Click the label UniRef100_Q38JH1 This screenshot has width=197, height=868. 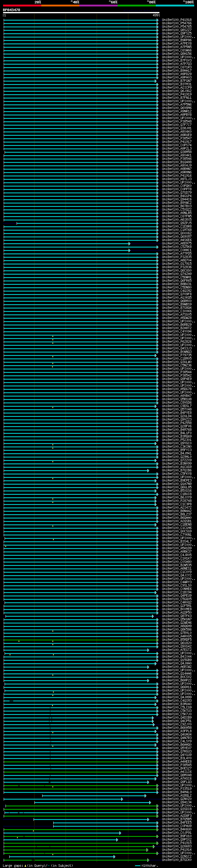[x=177, y=128]
